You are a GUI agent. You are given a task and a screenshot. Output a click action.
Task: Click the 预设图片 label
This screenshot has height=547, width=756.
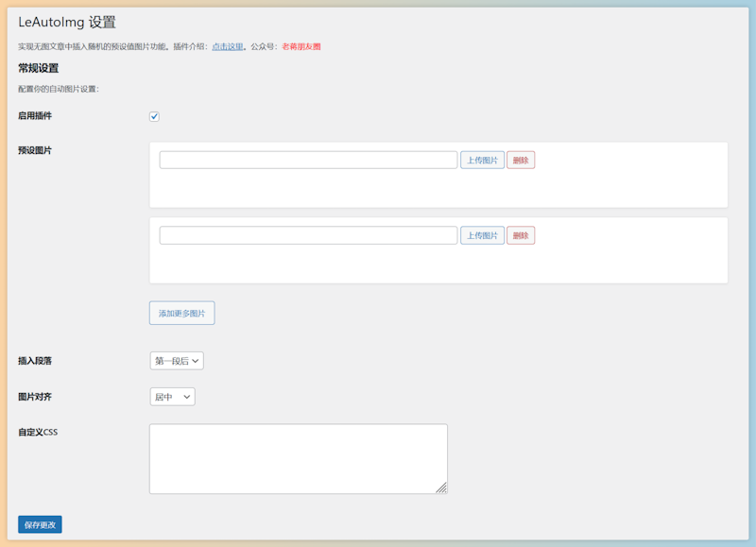(x=35, y=150)
